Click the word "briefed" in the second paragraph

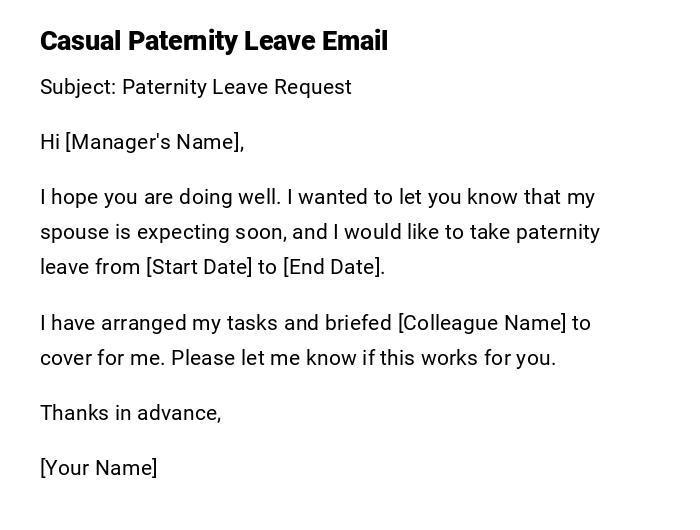(360, 323)
